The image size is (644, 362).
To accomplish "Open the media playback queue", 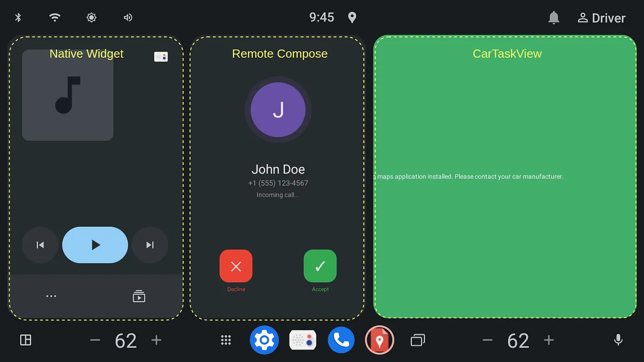I will (139, 296).
